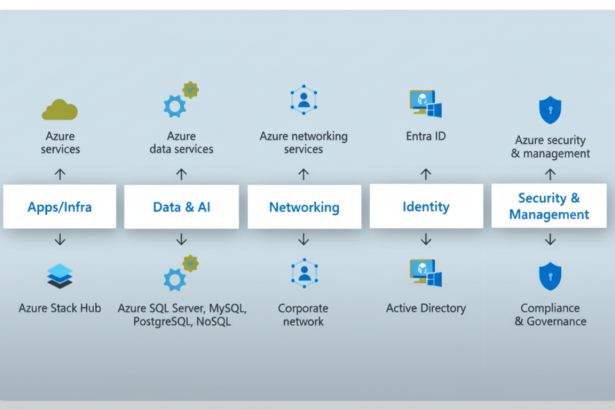The height and width of the screenshot is (410, 615).
Task: Select the Compliance & Governance shield icon
Action: click(x=549, y=276)
